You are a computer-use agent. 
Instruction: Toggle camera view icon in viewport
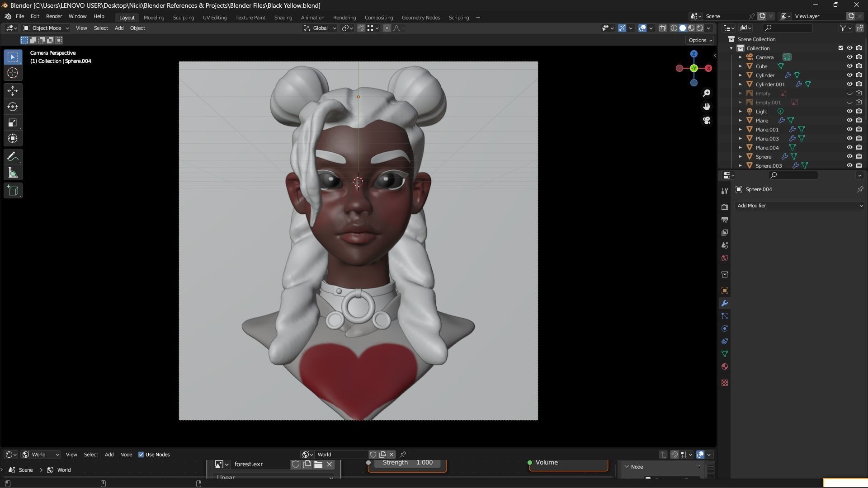tap(707, 121)
